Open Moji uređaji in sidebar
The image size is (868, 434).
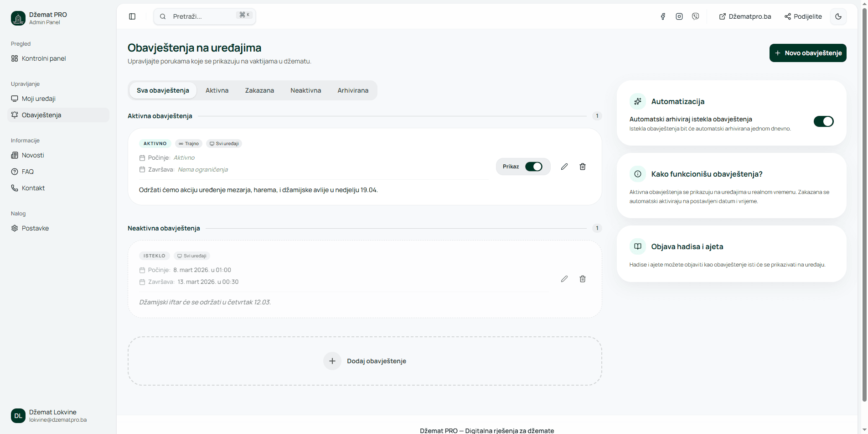39,99
